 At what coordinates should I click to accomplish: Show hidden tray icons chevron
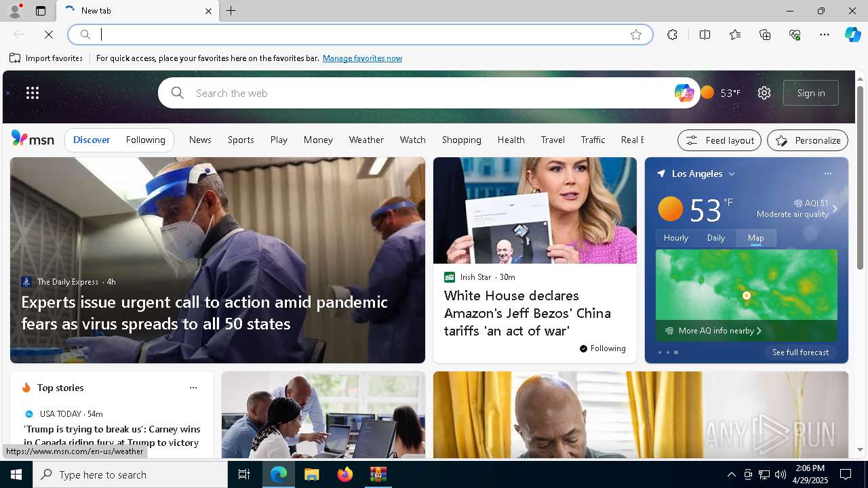[731, 474]
